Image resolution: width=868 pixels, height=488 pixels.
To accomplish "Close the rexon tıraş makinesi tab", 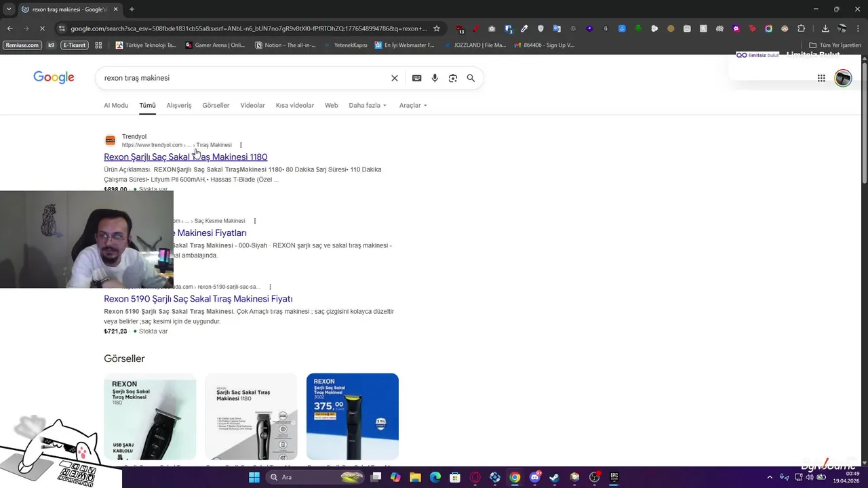I will tap(115, 9).
